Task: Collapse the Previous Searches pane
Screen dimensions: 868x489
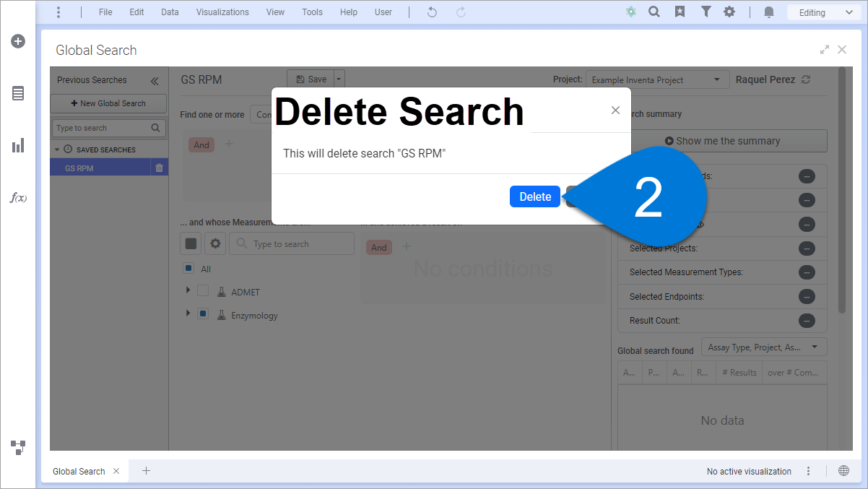Action: [154, 81]
